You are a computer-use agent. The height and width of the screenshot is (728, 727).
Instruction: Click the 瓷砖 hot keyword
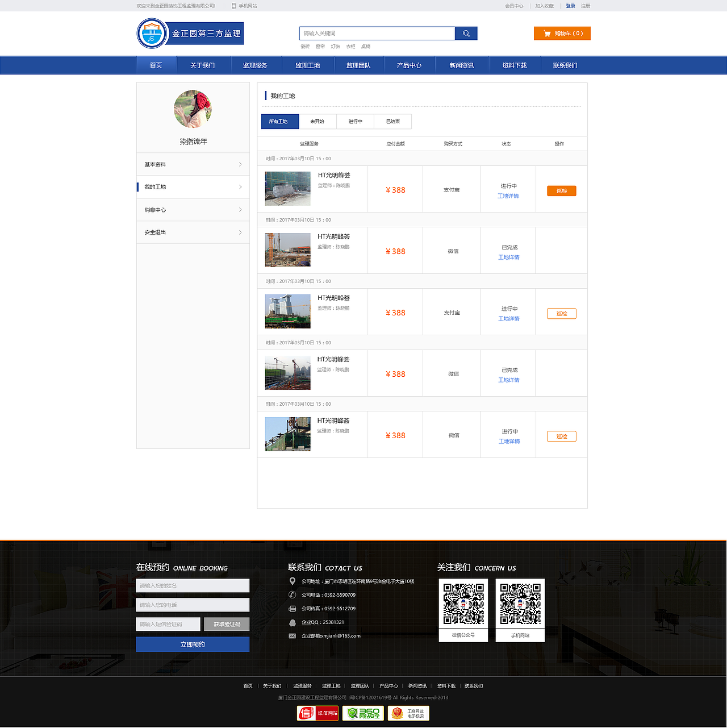coord(305,47)
